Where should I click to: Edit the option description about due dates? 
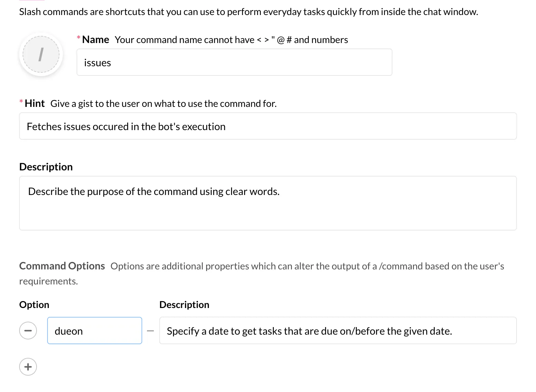coord(337,331)
